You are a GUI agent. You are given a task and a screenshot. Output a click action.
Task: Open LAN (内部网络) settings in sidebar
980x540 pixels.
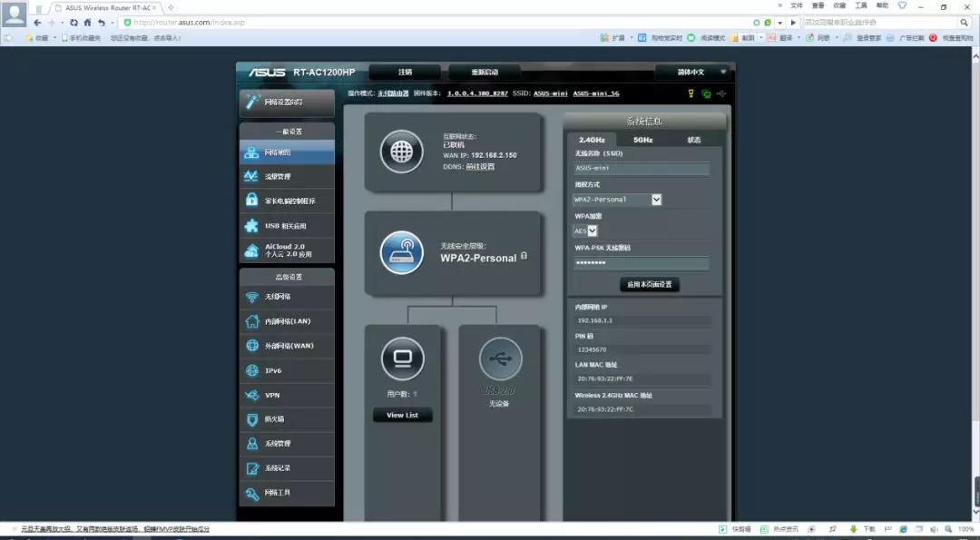[x=287, y=321]
